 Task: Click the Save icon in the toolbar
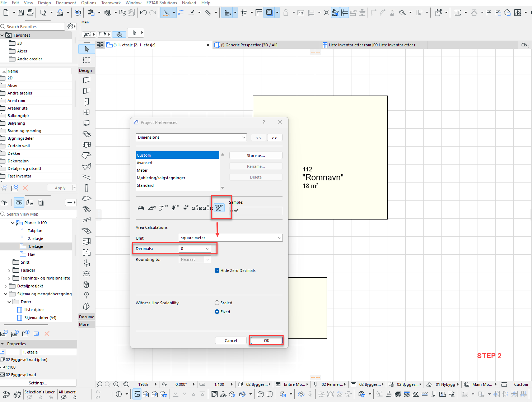(x=21, y=13)
